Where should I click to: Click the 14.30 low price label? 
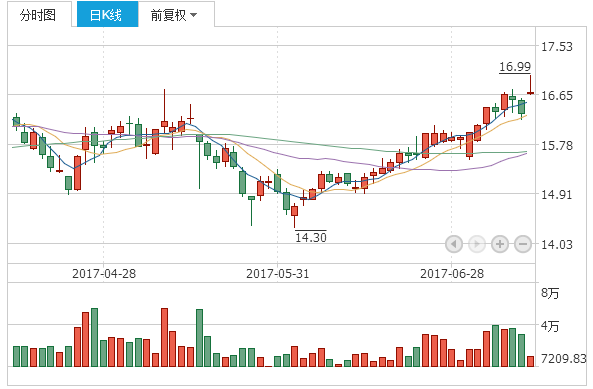(311, 237)
